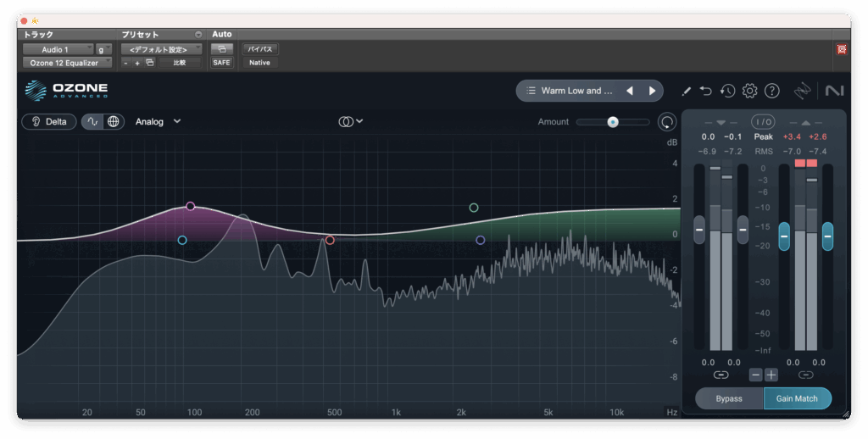Viewport: 868px width, 439px height.
Task: Open the Ozone settings gear
Action: point(749,91)
